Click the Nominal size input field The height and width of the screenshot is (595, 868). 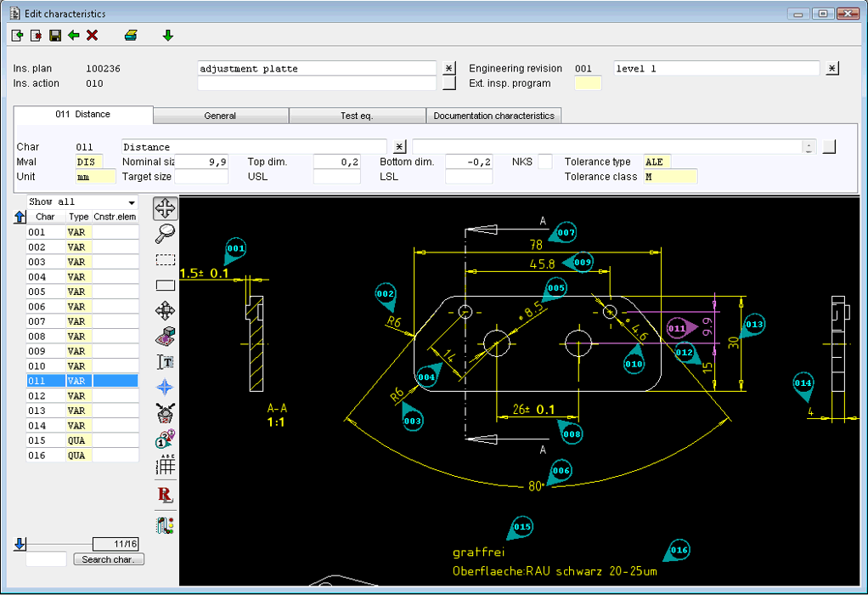click(201, 161)
